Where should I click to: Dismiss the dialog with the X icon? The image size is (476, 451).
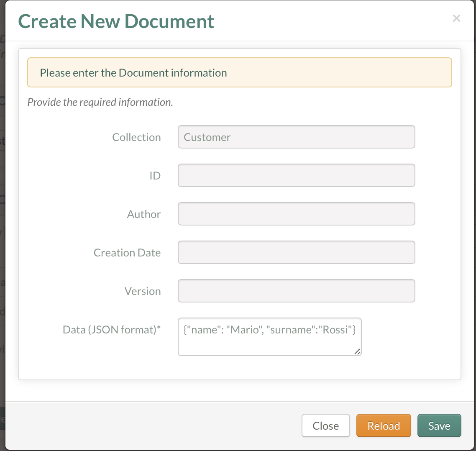[x=456, y=18]
